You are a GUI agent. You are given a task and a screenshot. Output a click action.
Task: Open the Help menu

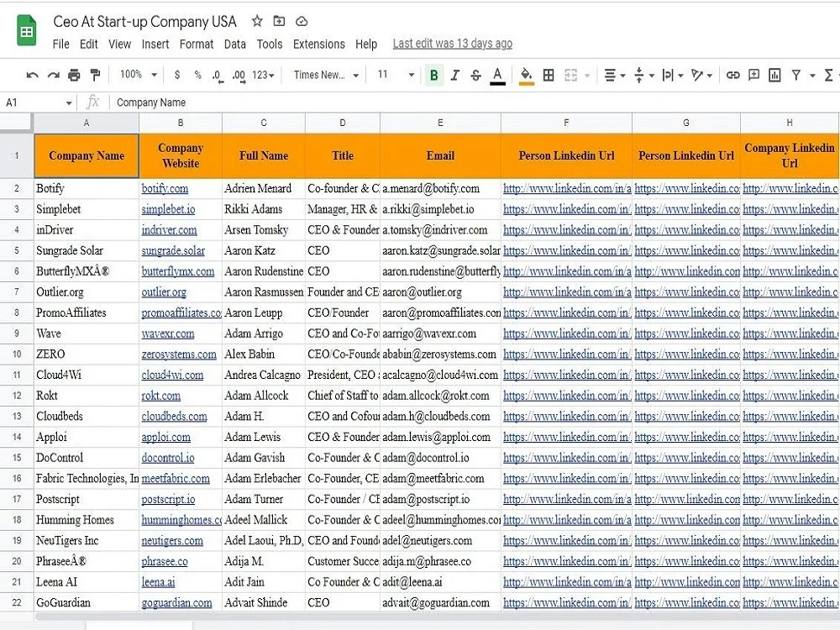coord(366,44)
